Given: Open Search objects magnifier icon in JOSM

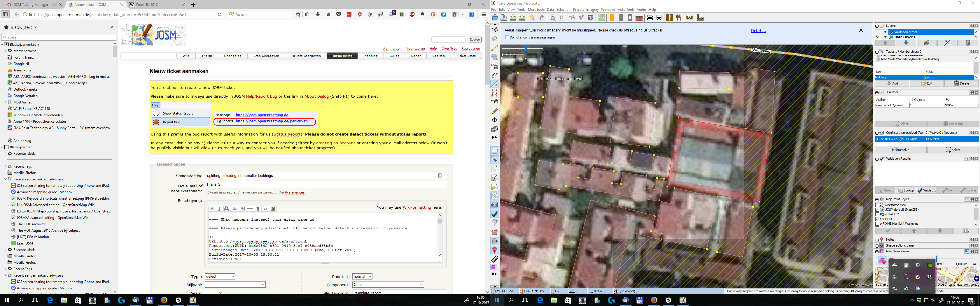Looking at the screenshot, I should pyautogui.click(x=552, y=17).
